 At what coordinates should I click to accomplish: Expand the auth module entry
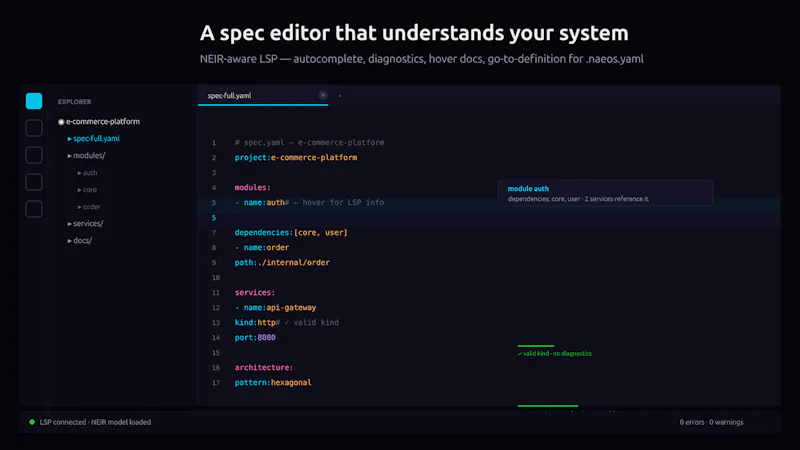coord(87,172)
